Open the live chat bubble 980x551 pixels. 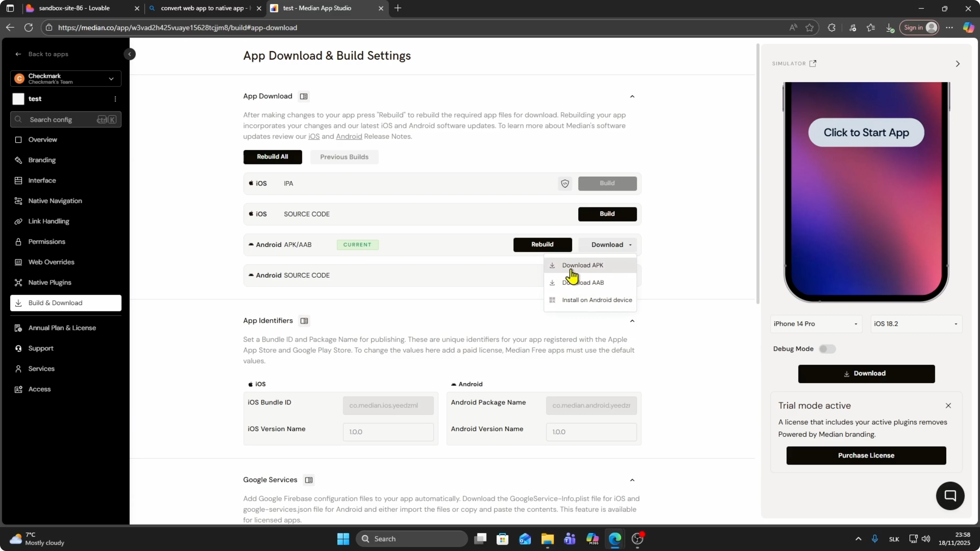tap(950, 496)
